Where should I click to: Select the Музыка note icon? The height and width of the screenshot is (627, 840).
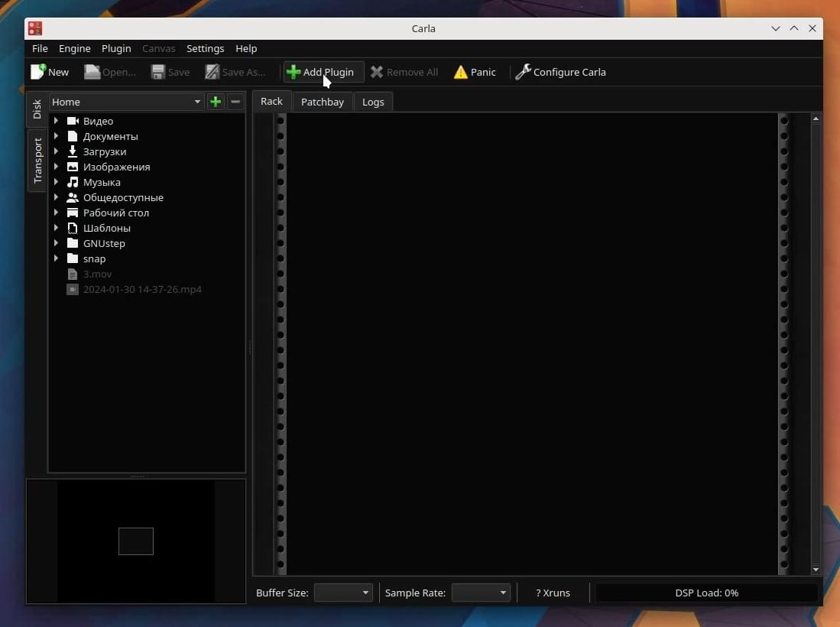click(x=73, y=182)
